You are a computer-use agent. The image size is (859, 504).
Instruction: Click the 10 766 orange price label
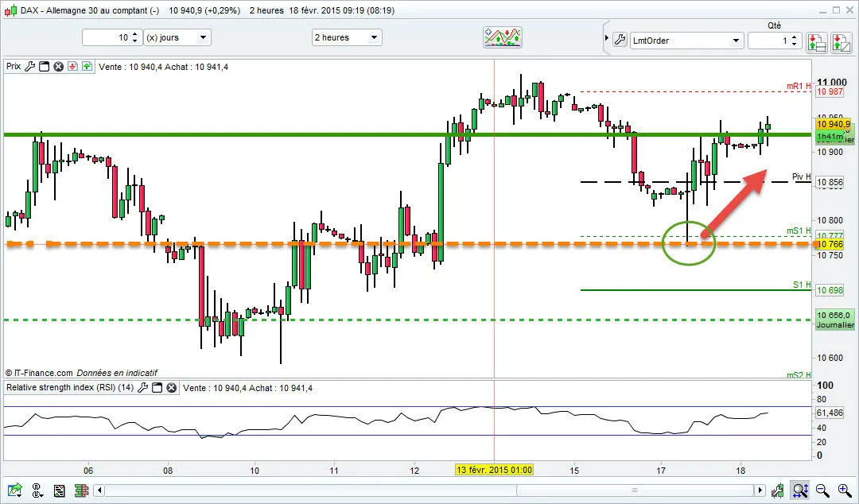coord(830,244)
